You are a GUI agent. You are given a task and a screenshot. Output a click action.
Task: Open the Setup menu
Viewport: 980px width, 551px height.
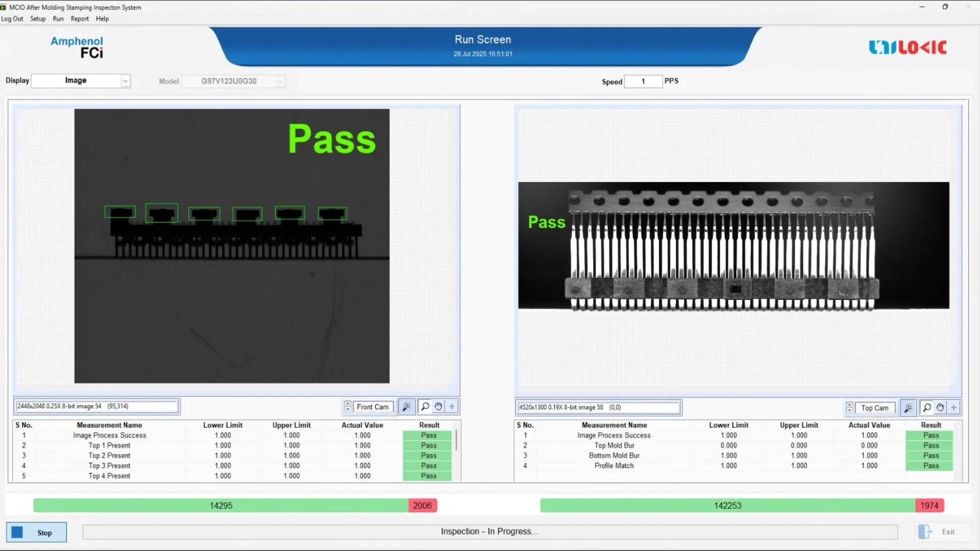click(x=38, y=19)
